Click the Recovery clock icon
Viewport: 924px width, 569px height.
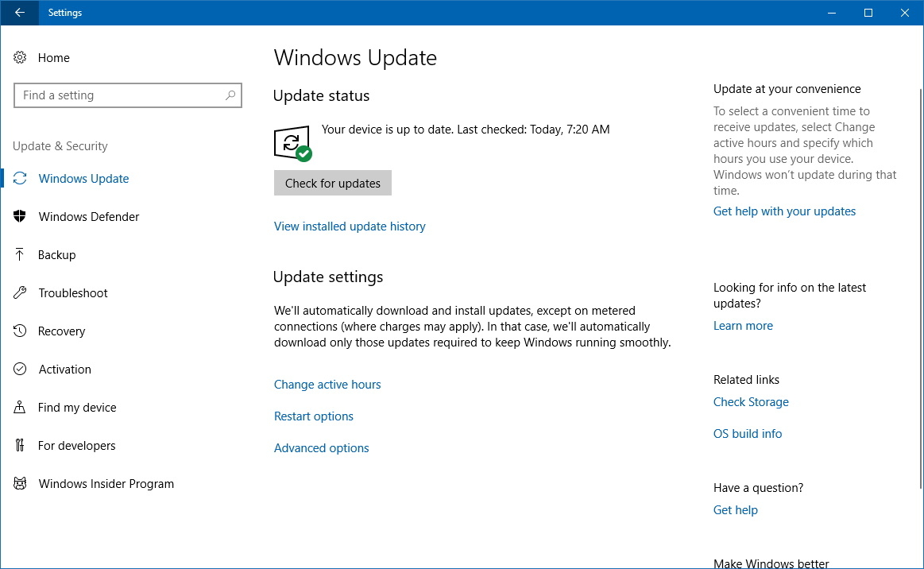click(20, 331)
